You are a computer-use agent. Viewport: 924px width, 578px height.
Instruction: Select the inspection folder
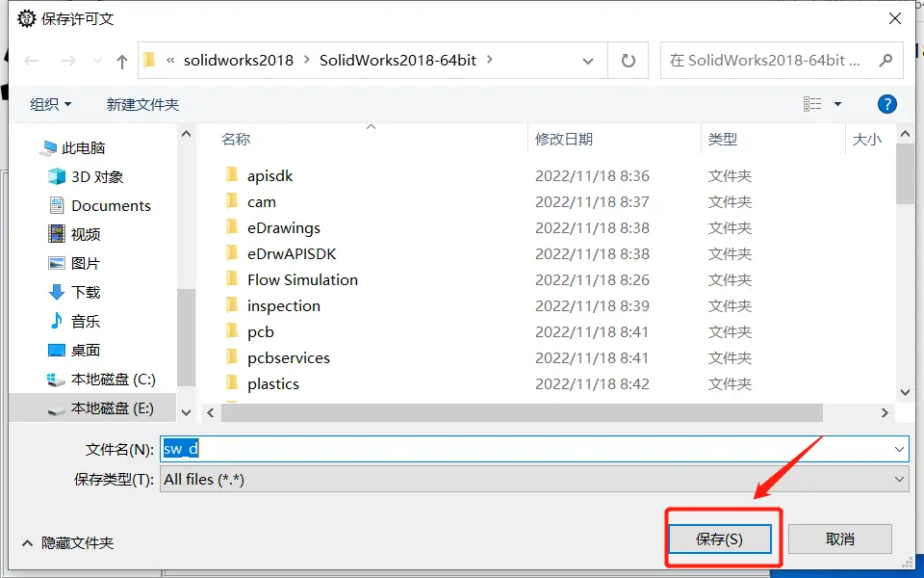283,305
